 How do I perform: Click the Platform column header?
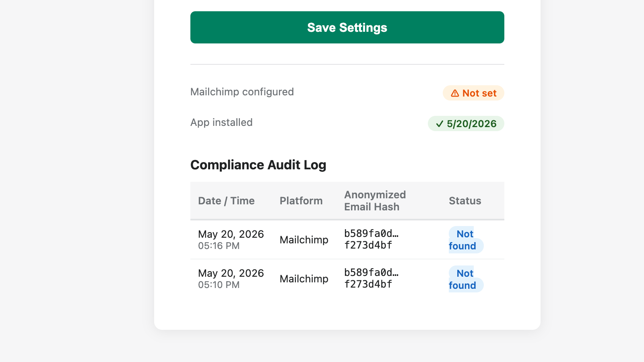pos(301,201)
